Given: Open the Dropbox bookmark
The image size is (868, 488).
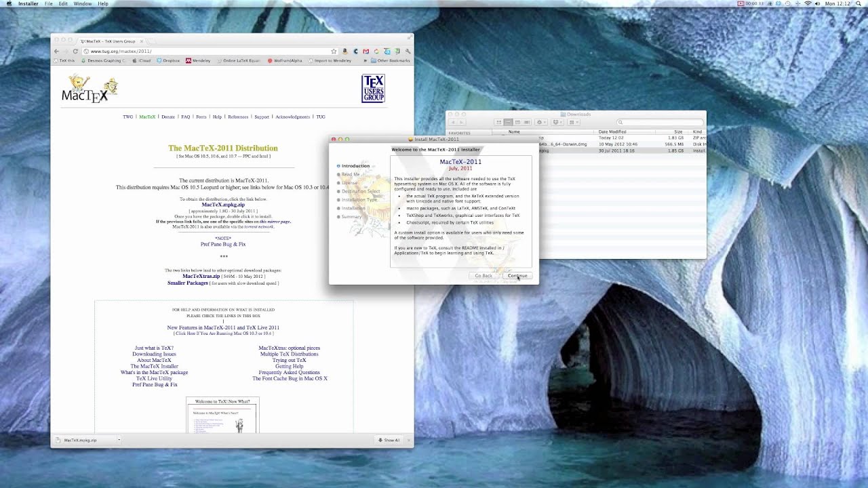Looking at the screenshot, I should pos(168,60).
